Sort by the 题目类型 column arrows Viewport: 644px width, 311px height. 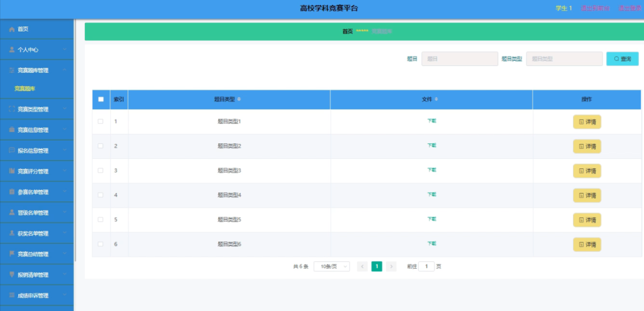click(239, 99)
